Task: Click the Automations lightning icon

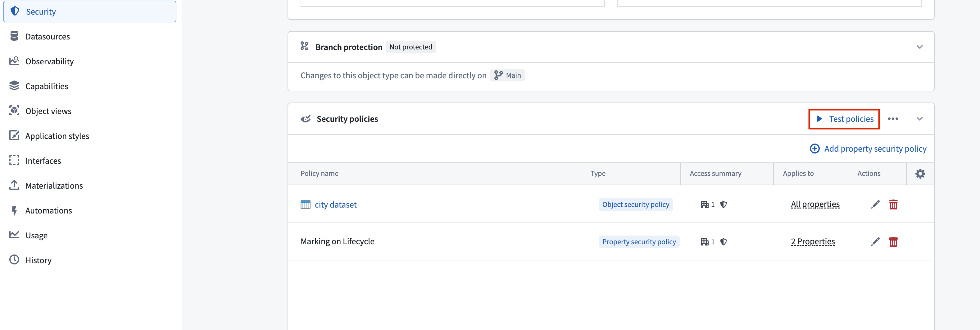Action: tap(15, 210)
